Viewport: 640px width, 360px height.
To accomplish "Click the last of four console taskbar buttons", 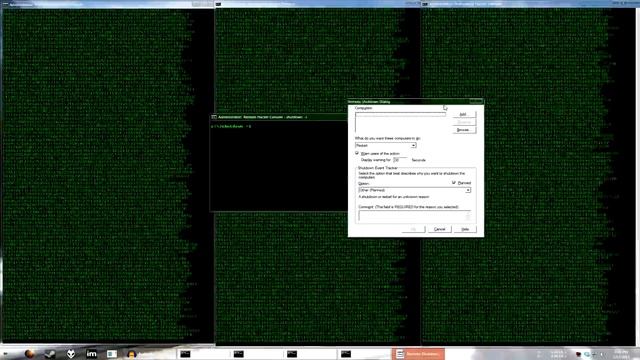I will (363, 354).
